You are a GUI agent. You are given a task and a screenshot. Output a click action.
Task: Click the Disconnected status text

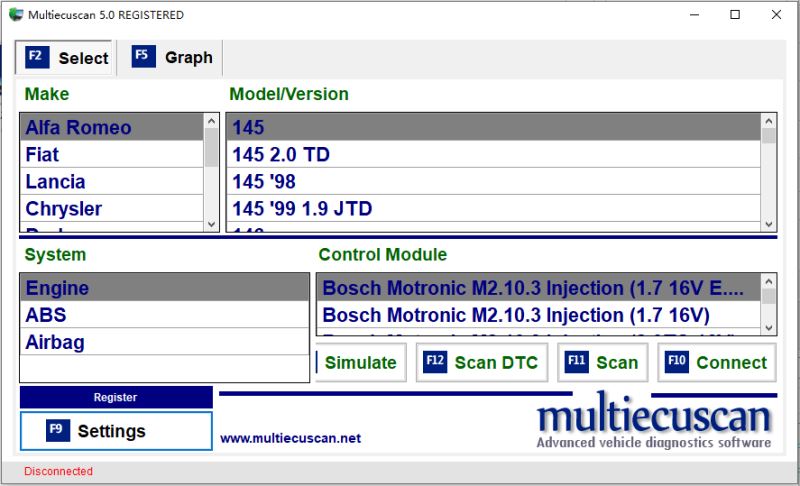click(58, 471)
